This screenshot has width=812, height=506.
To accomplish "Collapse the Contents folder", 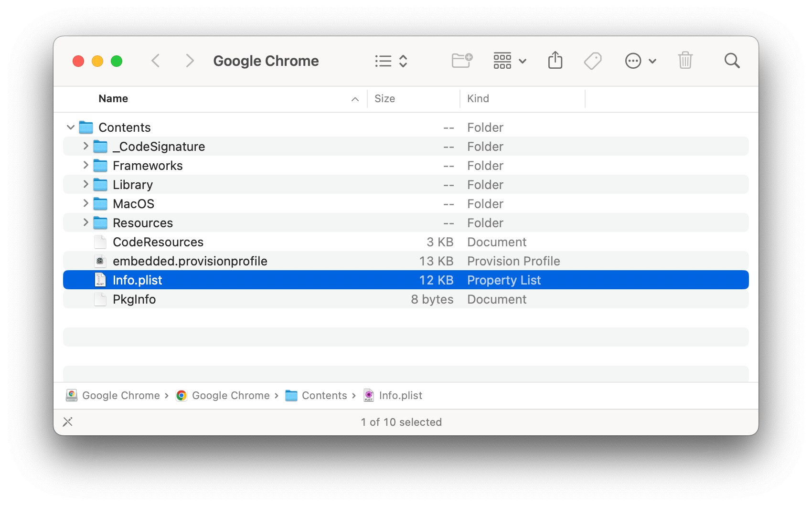I will tap(71, 127).
